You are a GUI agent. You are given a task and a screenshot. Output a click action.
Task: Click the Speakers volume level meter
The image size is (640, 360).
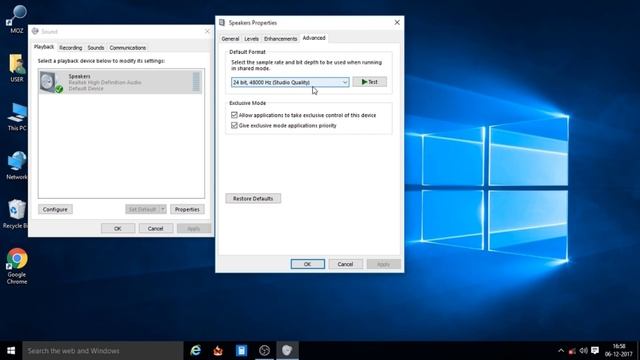[196, 82]
